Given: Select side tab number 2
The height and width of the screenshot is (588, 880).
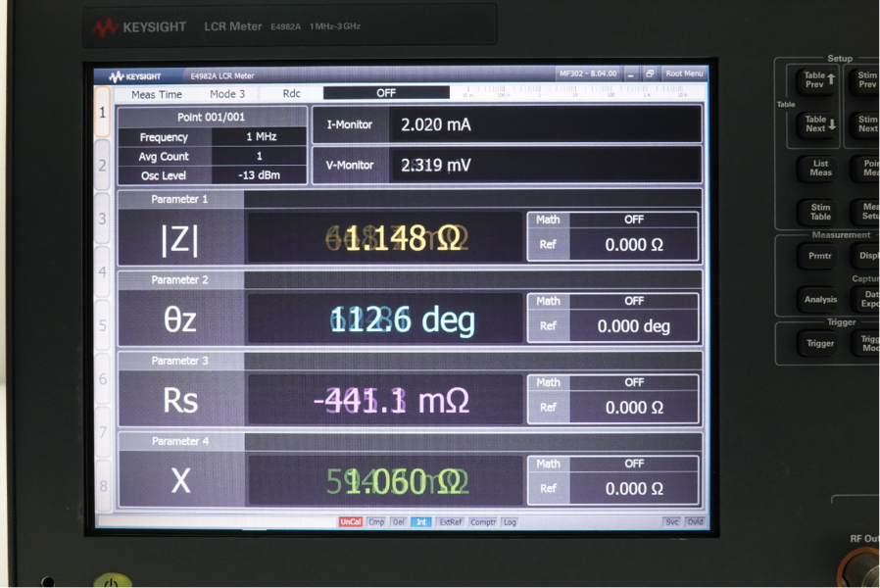Looking at the screenshot, I should click(x=102, y=165).
